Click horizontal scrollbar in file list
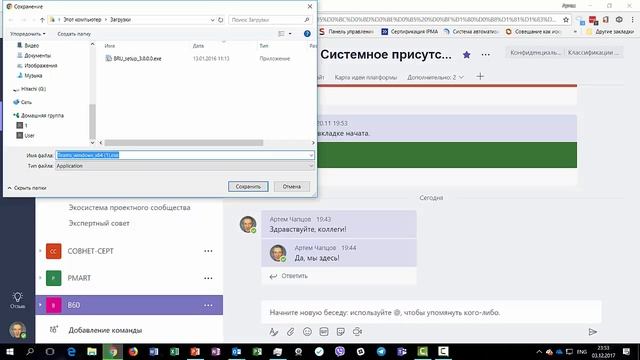 click(x=184, y=143)
